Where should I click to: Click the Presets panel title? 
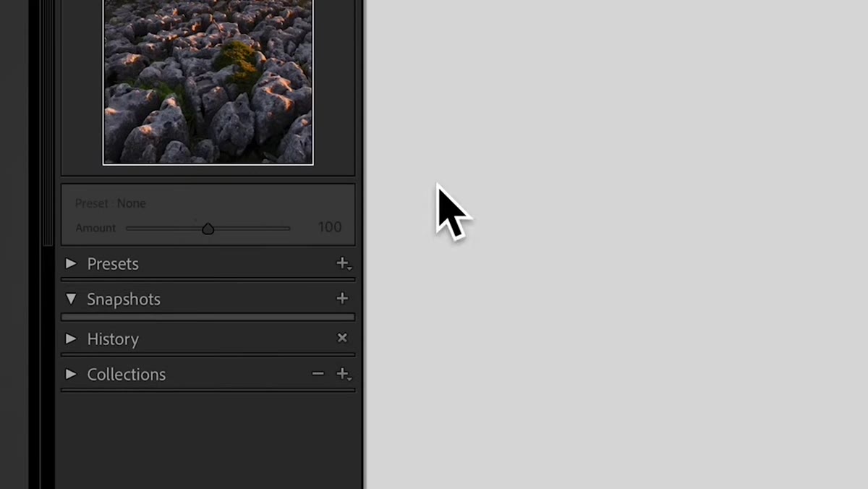click(113, 264)
